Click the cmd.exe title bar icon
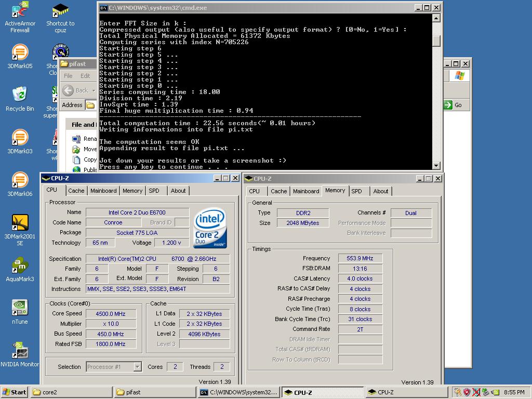This screenshot has width=532, height=399. pyautogui.click(x=103, y=8)
